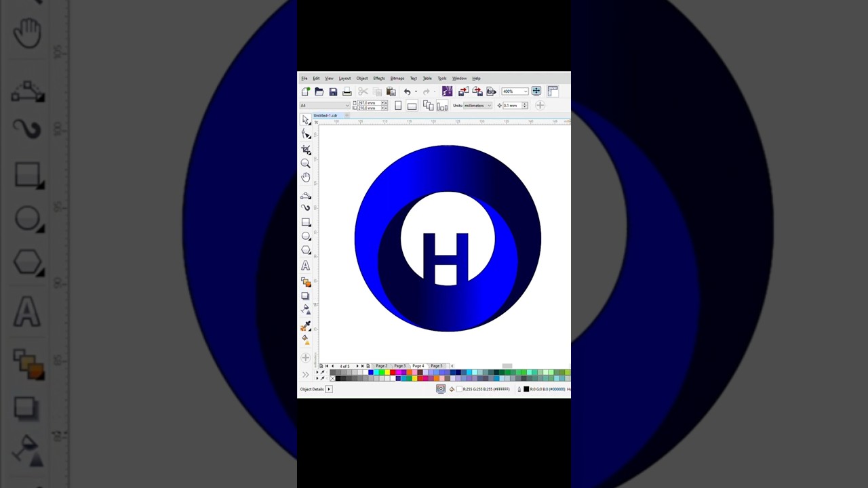Switch to the Page 2 tab

tap(381, 366)
